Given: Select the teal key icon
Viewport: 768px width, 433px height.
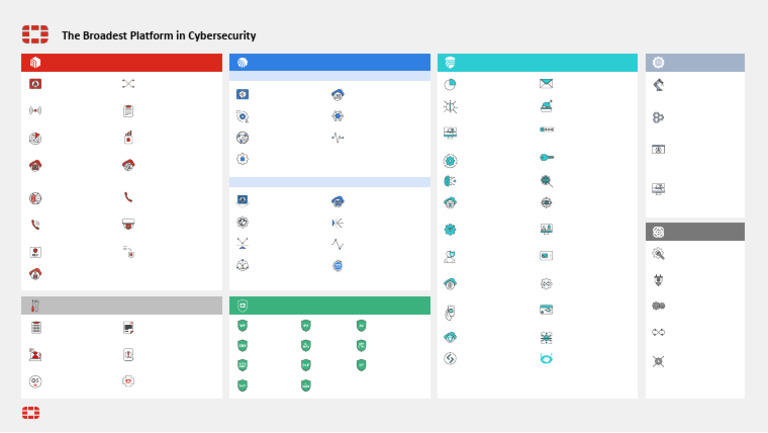Looking at the screenshot, I should pos(546,157).
